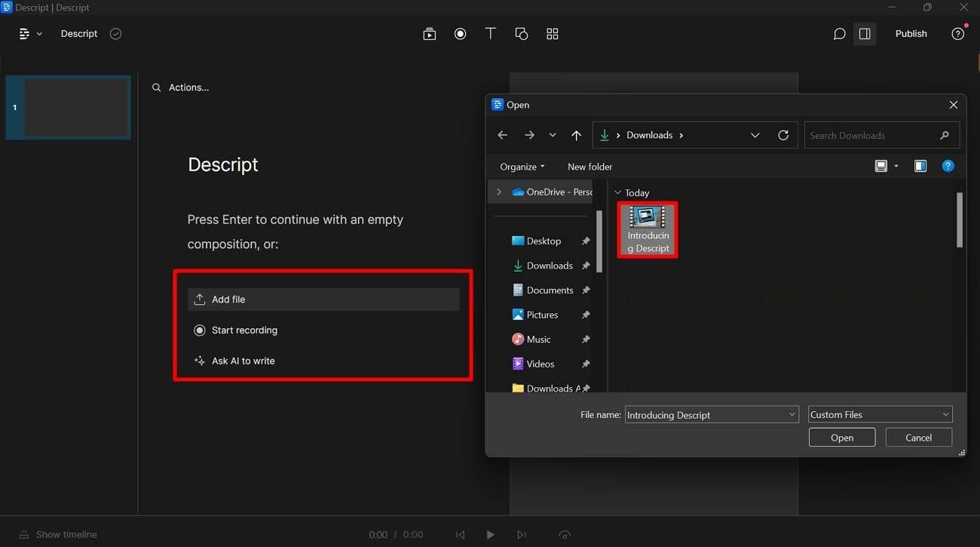The image size is (980, 547).
Task: Click the loop playback icon
Action: 565,534
